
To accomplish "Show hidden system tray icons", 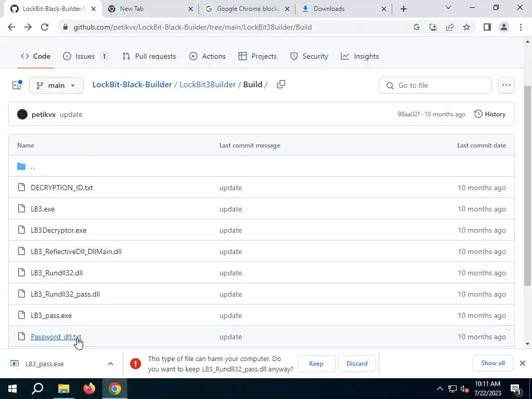I will 440,389.
